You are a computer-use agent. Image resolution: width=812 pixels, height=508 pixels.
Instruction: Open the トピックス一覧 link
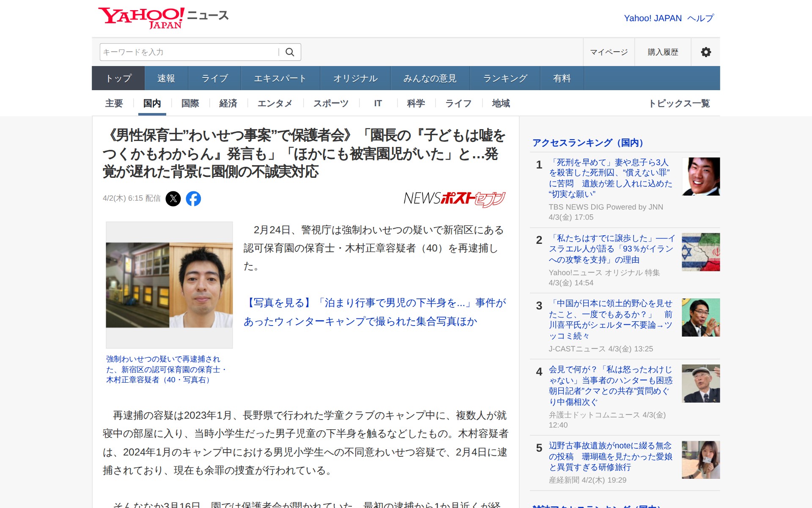tap(679, 103)
